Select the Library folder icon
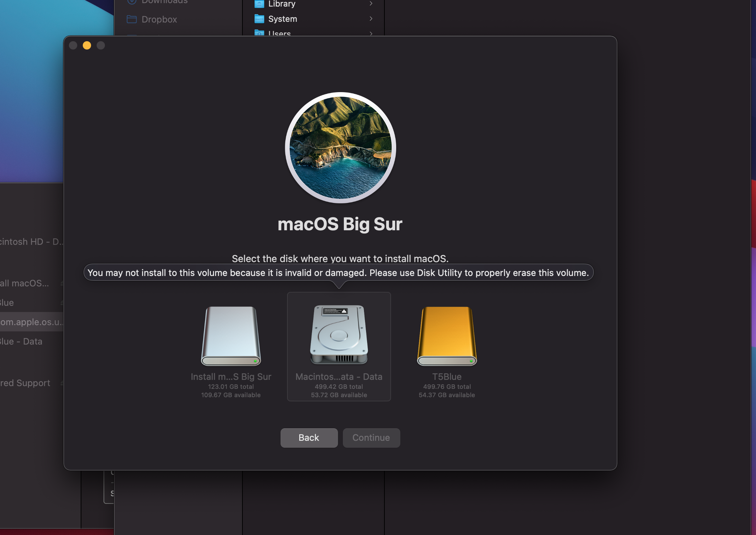This screenshot has height=535, width=756. [x=259, y=4]
